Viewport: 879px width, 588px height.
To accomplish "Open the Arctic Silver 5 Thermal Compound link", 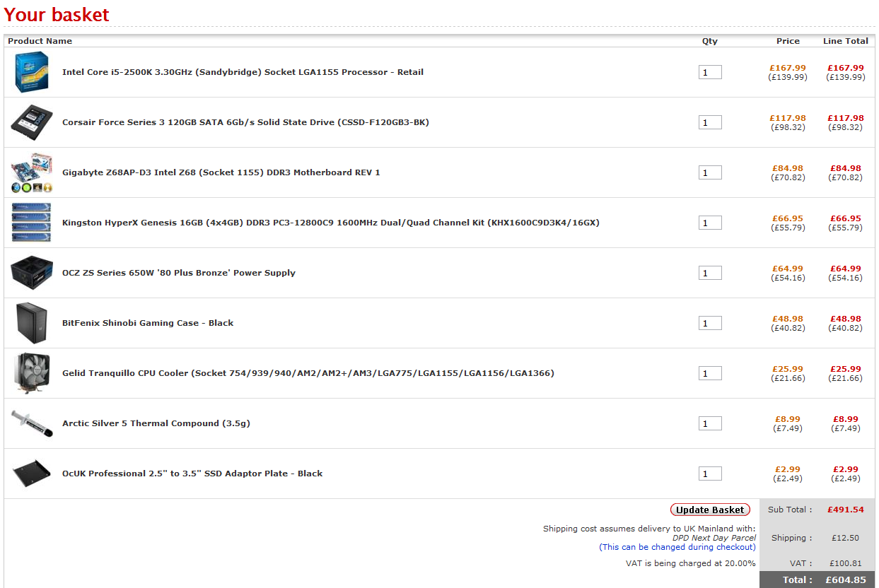I will click(x=156, y=423).
